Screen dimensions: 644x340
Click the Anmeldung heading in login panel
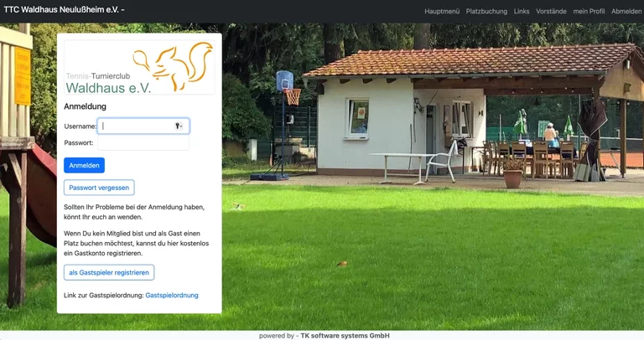click(85, 106)
